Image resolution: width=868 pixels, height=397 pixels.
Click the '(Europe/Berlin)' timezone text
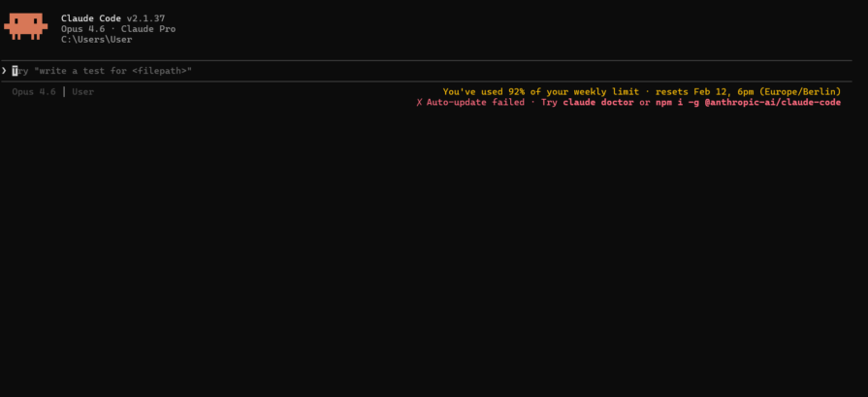tap(799, 92)
